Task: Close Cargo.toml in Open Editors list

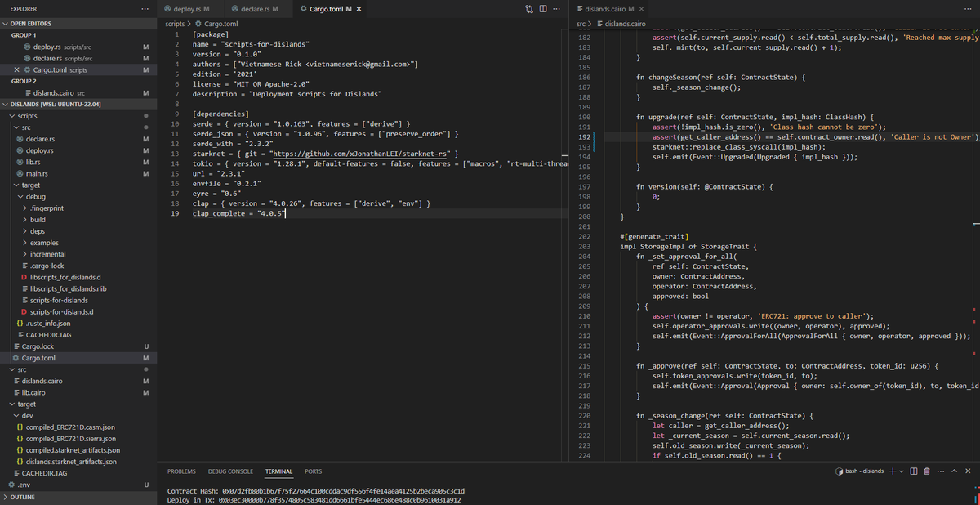Action: 16,70
